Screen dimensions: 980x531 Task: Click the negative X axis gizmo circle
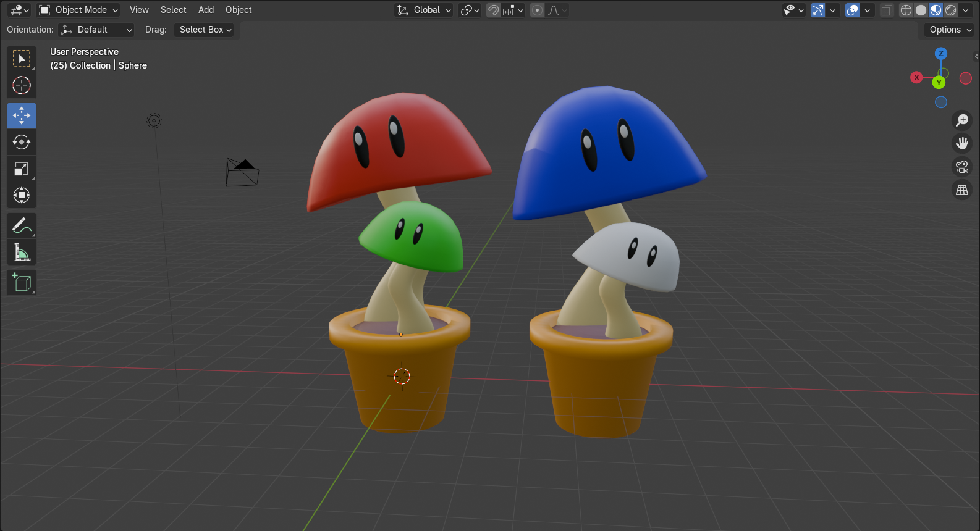coord(965,78)
